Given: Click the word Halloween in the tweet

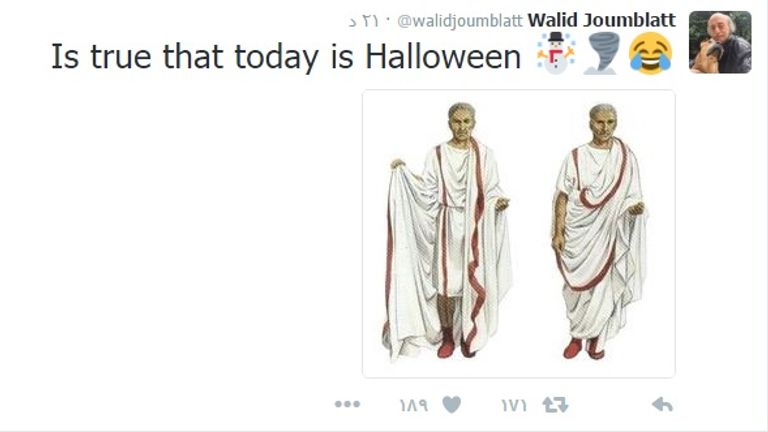Looking at the screenshot, I should pos(443,56).
